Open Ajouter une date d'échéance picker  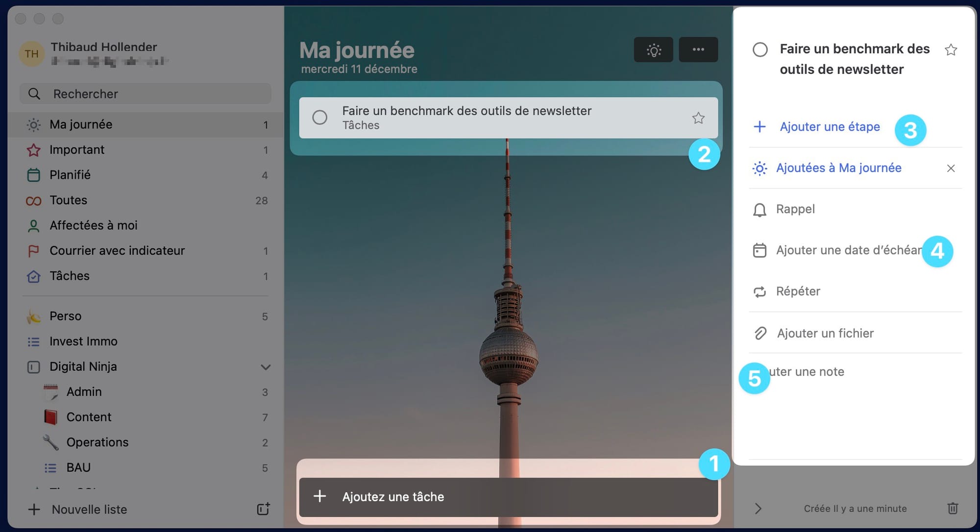point(839,250)
